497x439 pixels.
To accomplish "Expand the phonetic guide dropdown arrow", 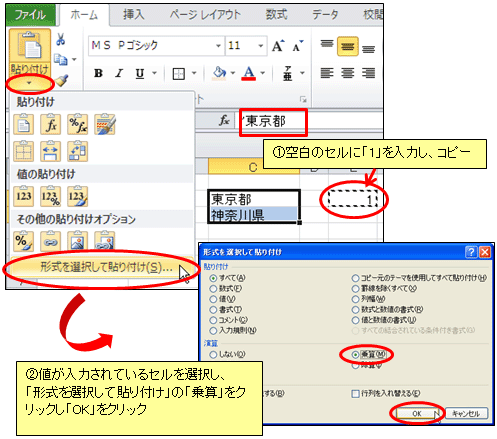I will (302, 73).
